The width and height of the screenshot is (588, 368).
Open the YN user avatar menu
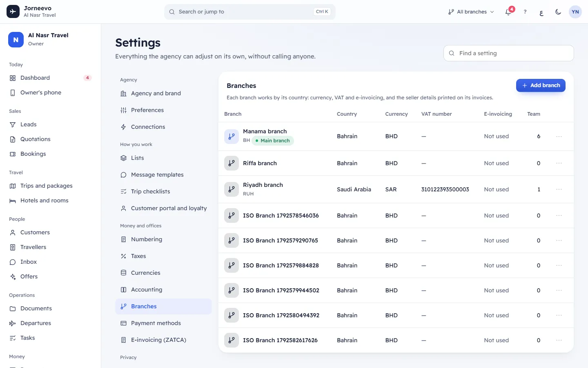click(575, 12)
